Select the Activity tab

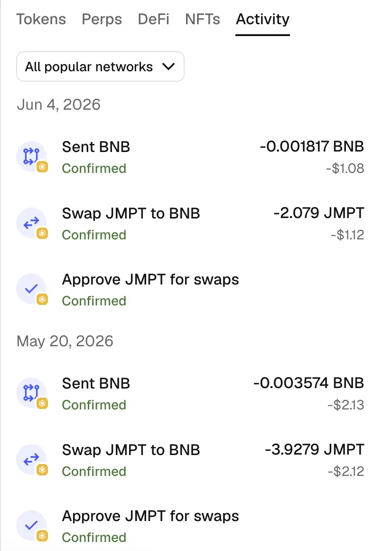[262, 19]
